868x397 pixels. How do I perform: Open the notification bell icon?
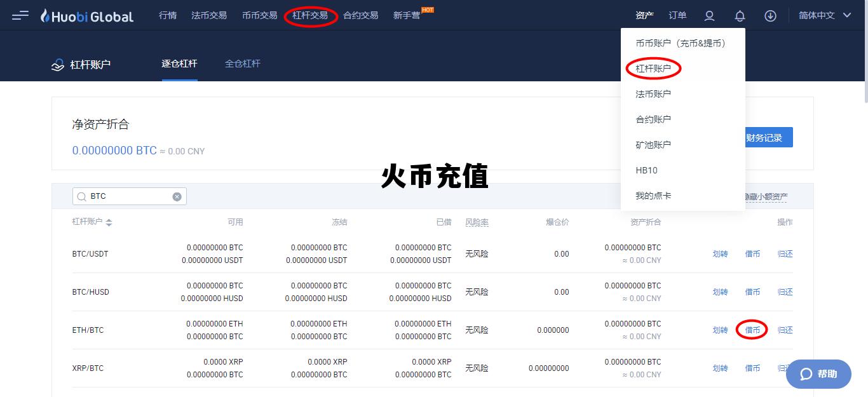tap(740, 16)
